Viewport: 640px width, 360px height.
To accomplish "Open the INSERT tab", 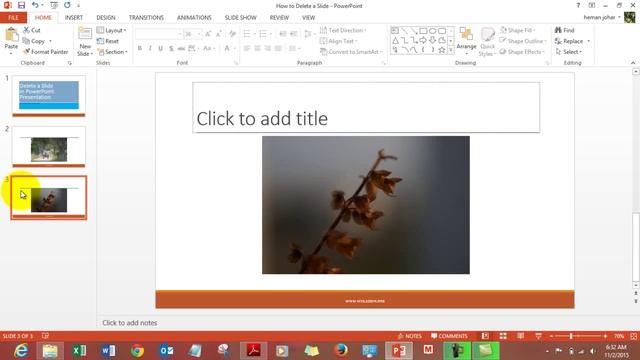I will (73, 18).
